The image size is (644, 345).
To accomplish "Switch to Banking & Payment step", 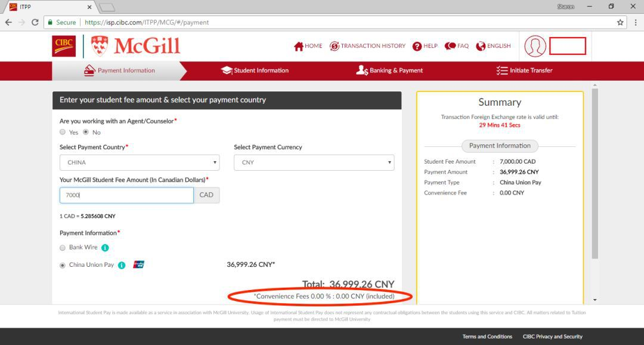I will coord(389,70).
